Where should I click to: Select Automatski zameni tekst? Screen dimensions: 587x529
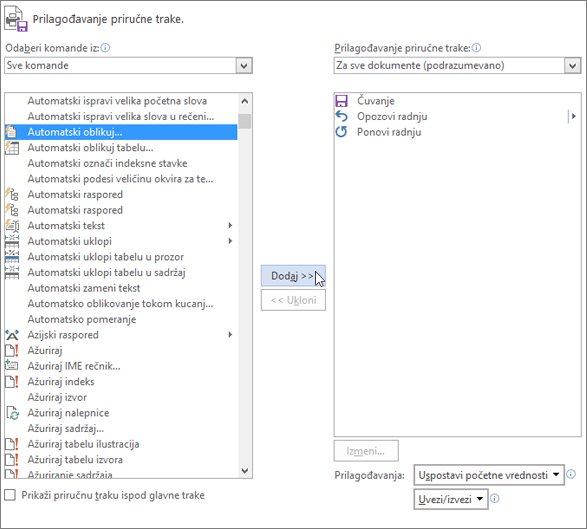pyautogui.click(x=121, y=288)
